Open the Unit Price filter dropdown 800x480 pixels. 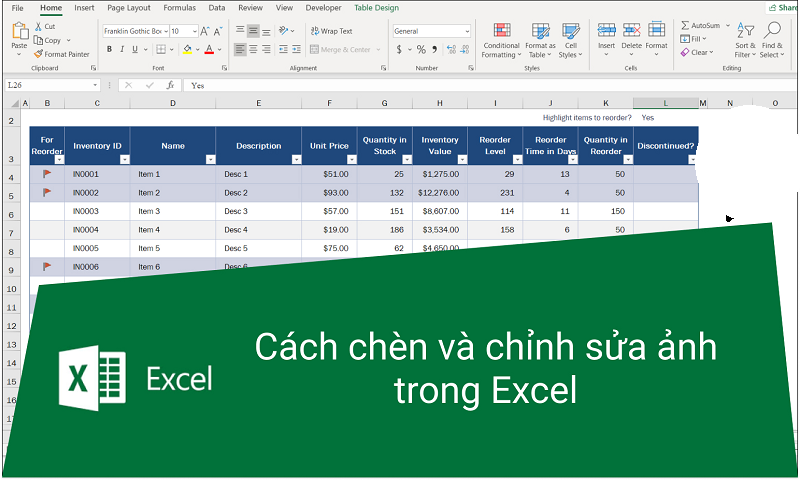[x=352, y=160]
